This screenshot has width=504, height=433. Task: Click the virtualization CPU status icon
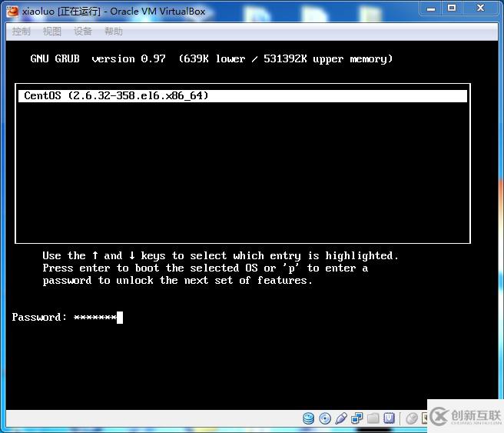coord(390,418)
